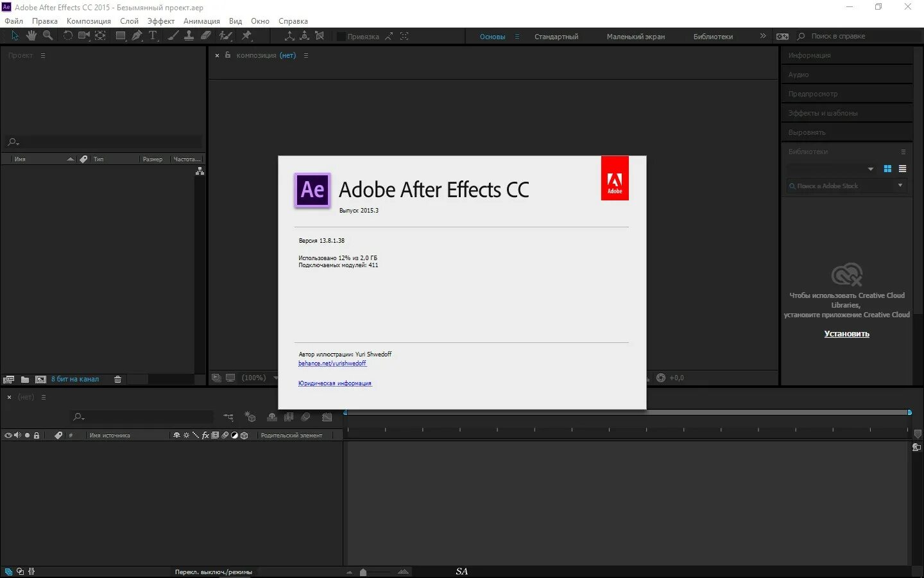This screenshot has width=924, height=578.
Task: Click the new composition icon in Project panel
Action: 40,380
